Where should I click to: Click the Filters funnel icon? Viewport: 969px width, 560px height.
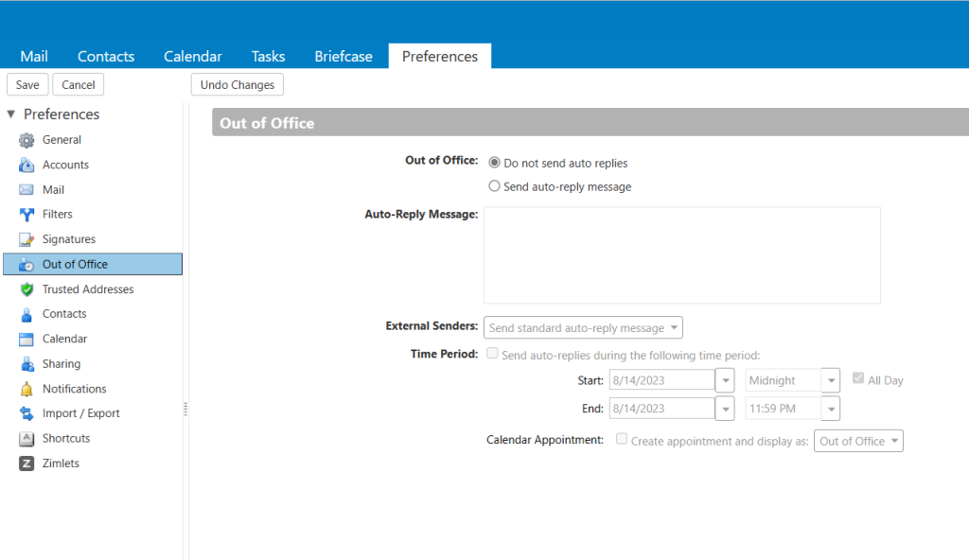click(26, 215)
